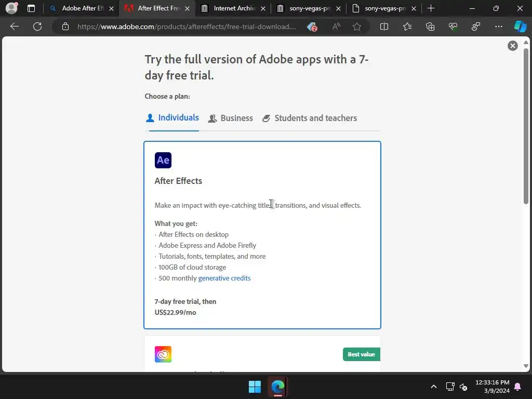The width and height of the screenshot is (532, 399).
Task: Go back using the back arrow
Action: (14, 26)
